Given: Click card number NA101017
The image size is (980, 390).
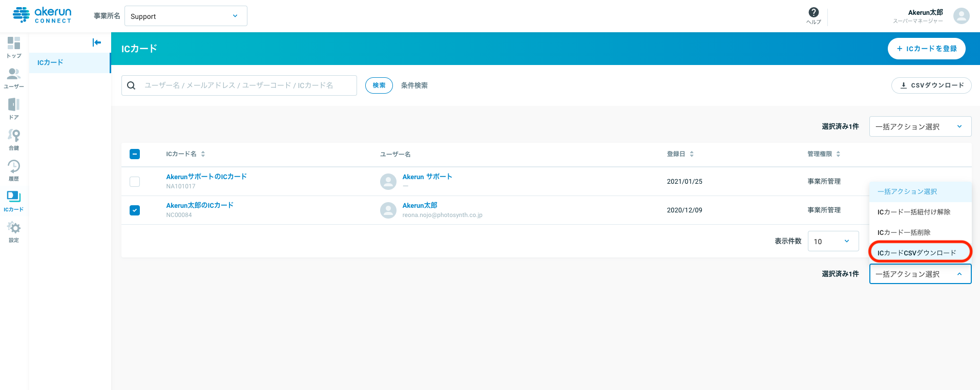Looking at the screenshot, I should [x=181, y=186].
